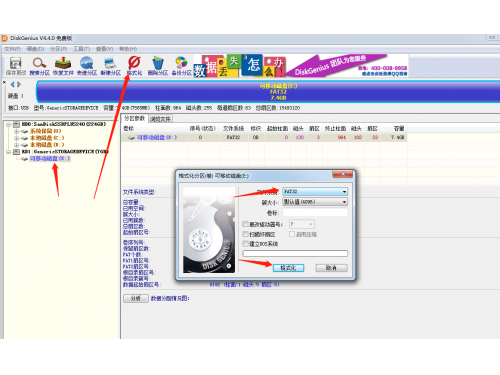Viewport: 500px width, 375px height.
Task: Select the HD1 Generic storage device icon in the tree
Action: [x=16, y=152]
